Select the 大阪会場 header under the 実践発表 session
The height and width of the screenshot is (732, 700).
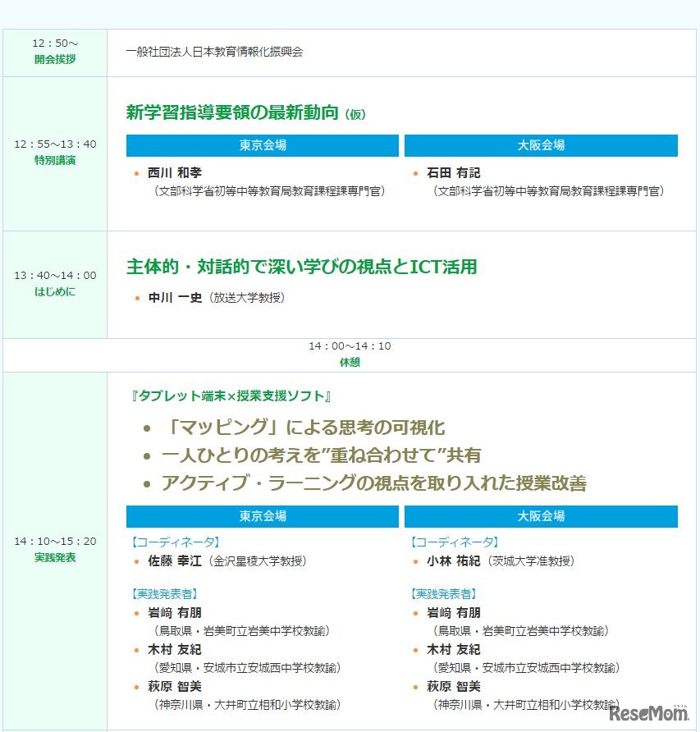pyautogui.click(x=541, y=516)
